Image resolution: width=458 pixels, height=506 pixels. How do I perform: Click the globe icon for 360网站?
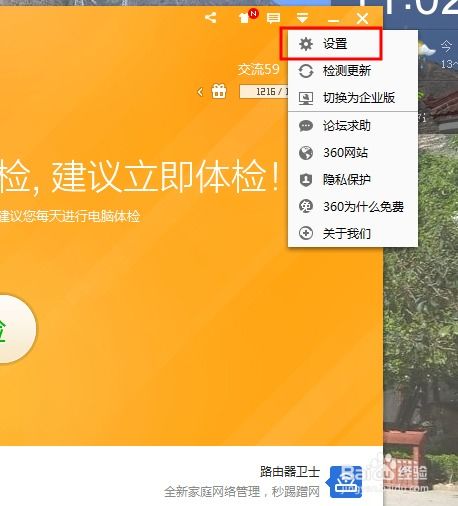click(306, 153)
